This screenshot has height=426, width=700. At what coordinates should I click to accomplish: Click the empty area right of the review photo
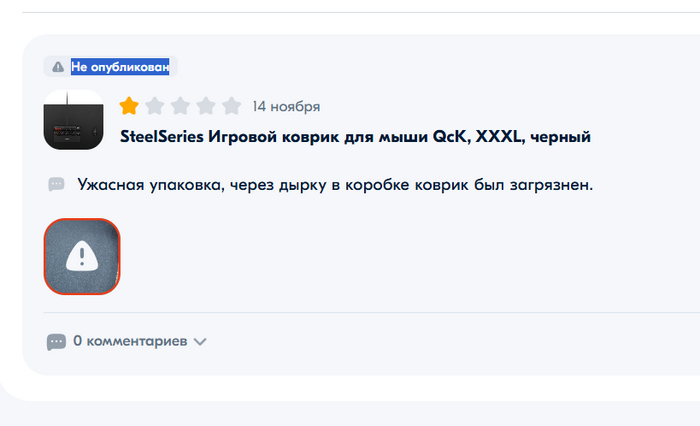click(400, 256)
